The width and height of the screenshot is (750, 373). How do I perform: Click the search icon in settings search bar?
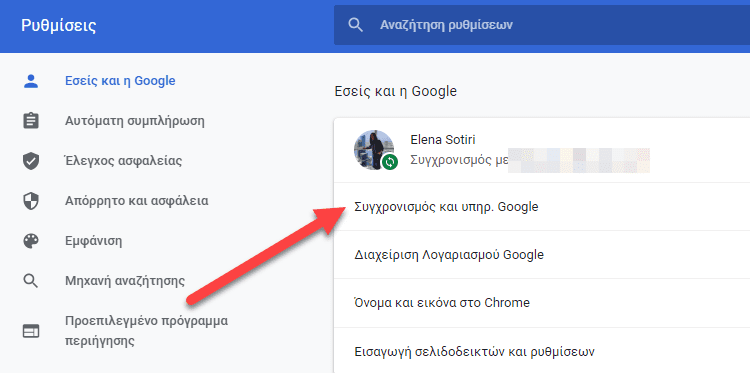[x=355, y=25]
